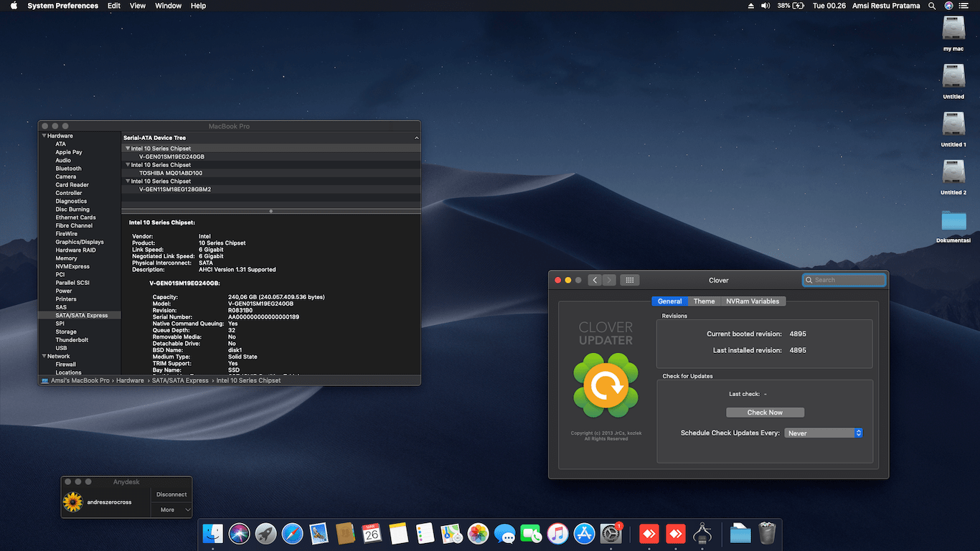Open the Schedule Check Updates Every dropdown

pyautogui.click(x=823, y=433)
